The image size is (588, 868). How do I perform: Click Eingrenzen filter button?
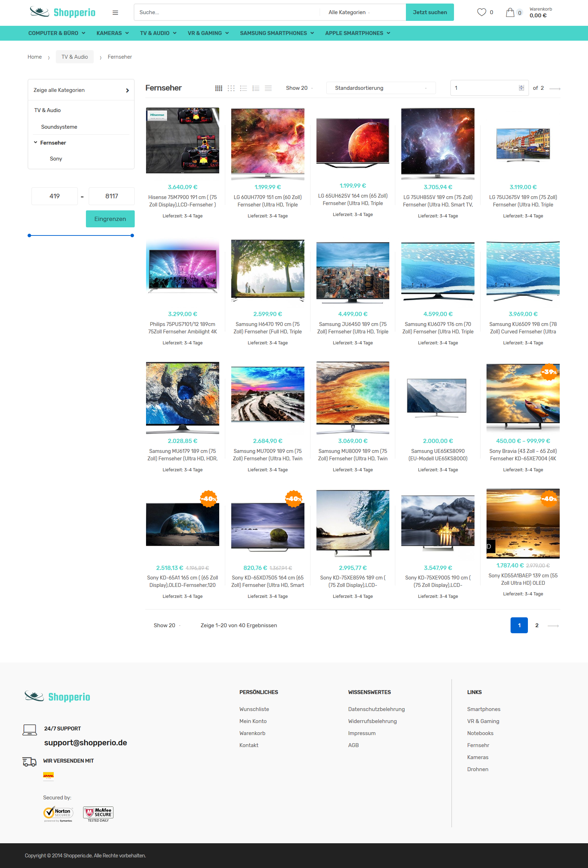pos(110,219)
